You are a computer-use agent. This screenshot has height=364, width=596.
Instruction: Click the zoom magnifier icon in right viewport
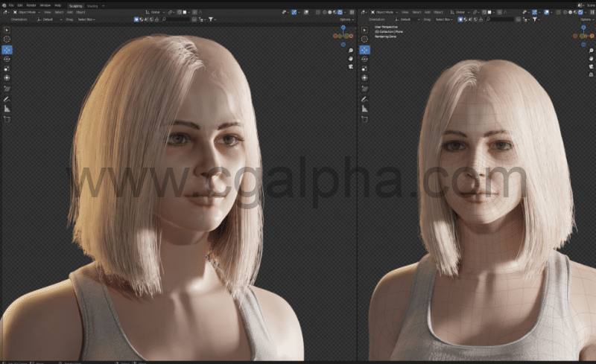(x=591, y=50)
